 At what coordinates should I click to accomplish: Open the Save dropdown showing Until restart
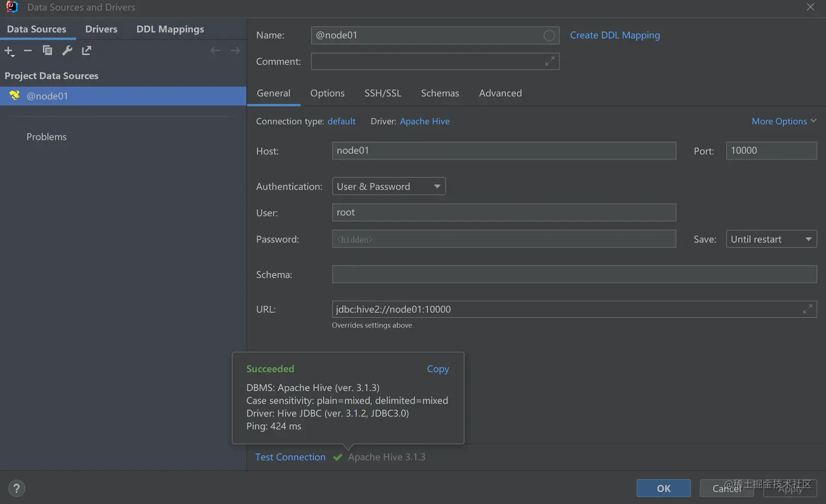tap(771, 239)
